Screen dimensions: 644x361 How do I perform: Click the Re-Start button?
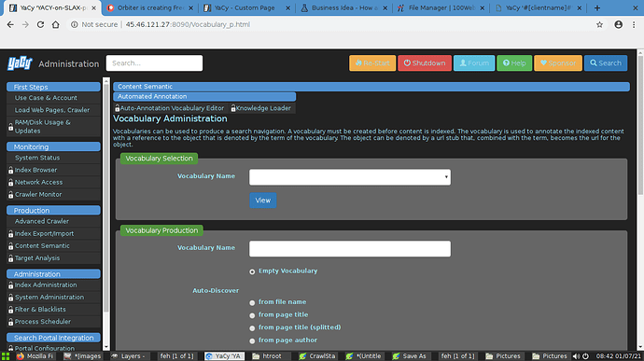(372, 63)
